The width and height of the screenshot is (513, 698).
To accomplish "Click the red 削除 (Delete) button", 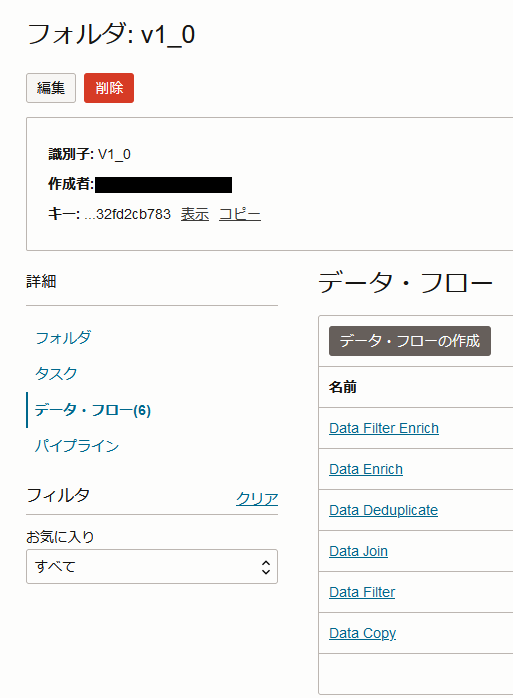I will point(109,88).
